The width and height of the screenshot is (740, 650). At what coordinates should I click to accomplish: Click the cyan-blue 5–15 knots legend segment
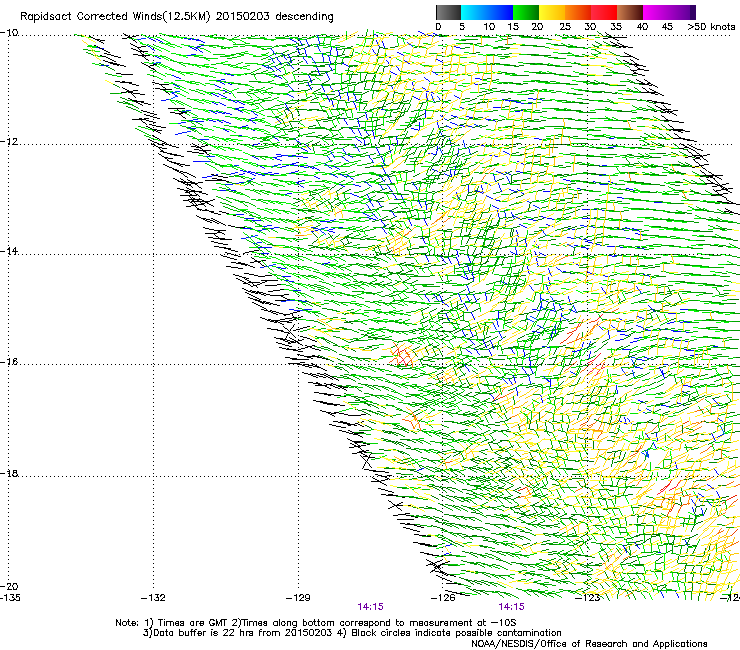(487, 12)
